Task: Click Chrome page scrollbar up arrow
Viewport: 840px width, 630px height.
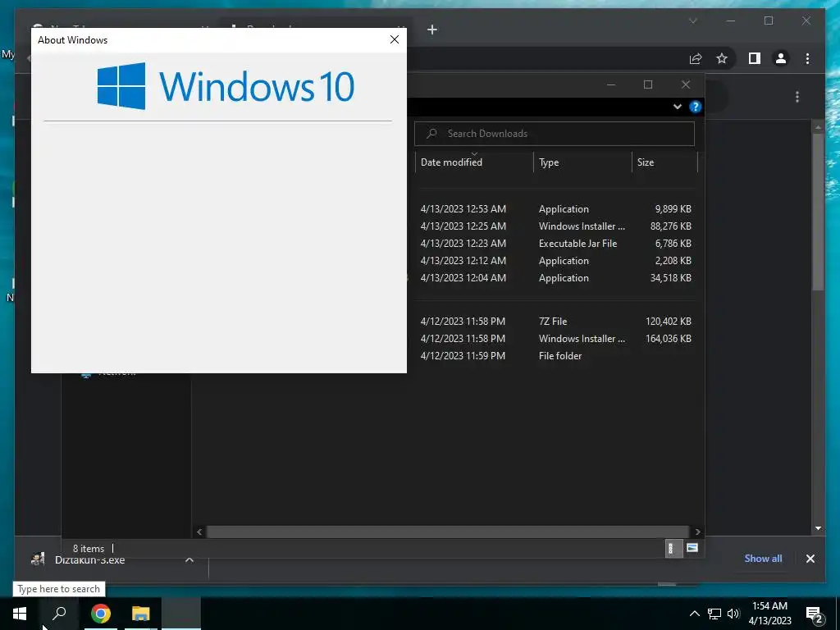Action: coord(818,127)
